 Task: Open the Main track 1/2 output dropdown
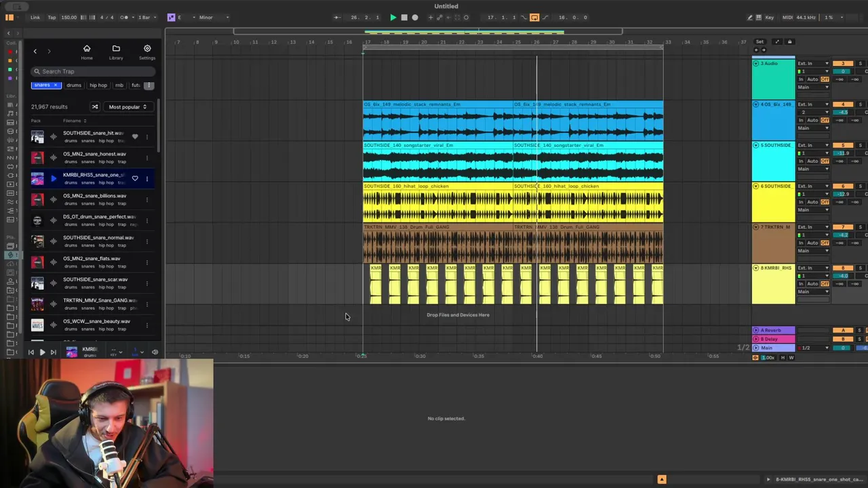[813, 348]
